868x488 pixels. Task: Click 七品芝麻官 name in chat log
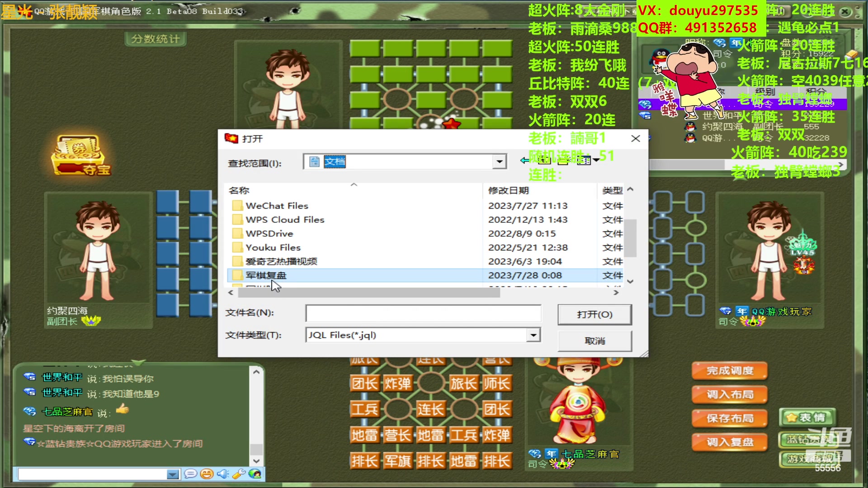coord(67,412)
